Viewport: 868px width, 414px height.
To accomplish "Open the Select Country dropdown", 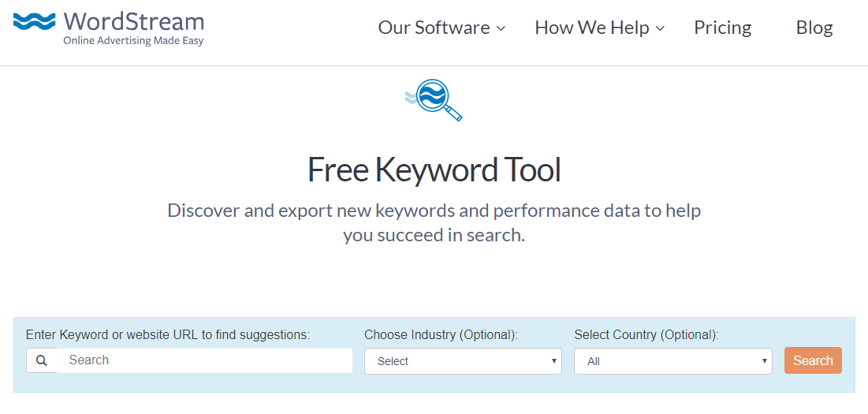I will point(673,361).
